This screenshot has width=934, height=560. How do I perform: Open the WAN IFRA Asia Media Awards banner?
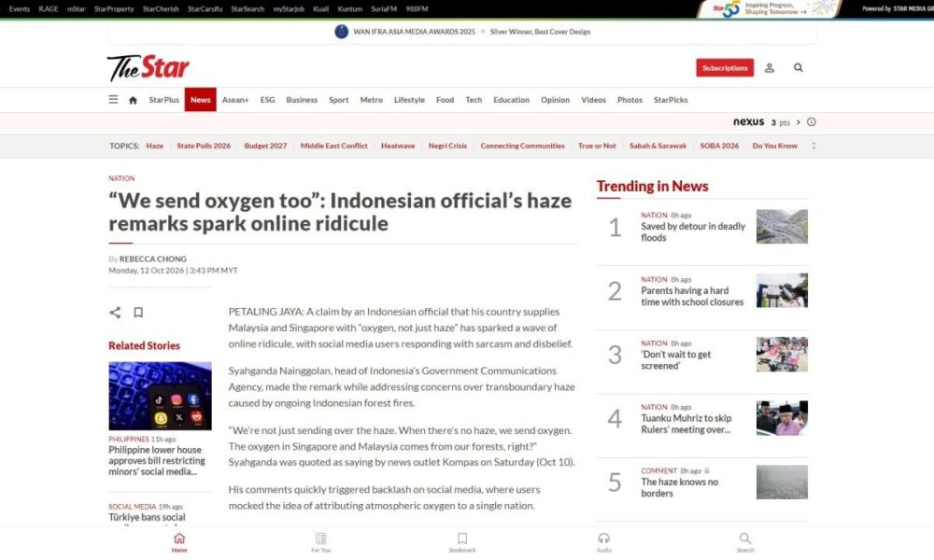coord(462,32)
